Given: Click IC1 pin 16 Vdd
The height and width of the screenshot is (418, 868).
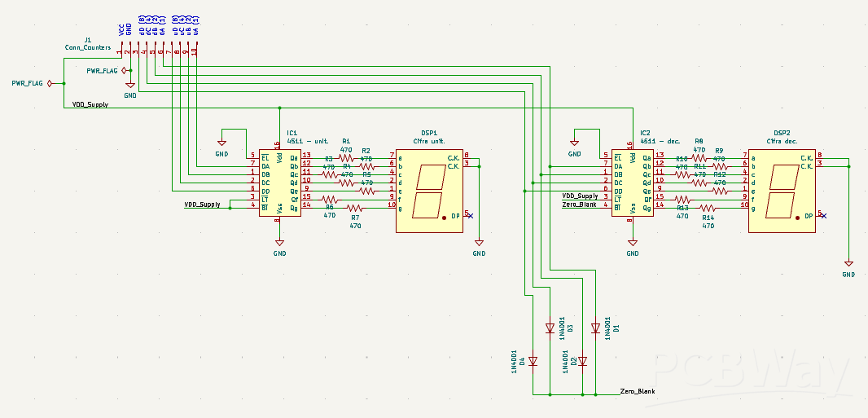Looking at the screenshot, I should [278, 144].
